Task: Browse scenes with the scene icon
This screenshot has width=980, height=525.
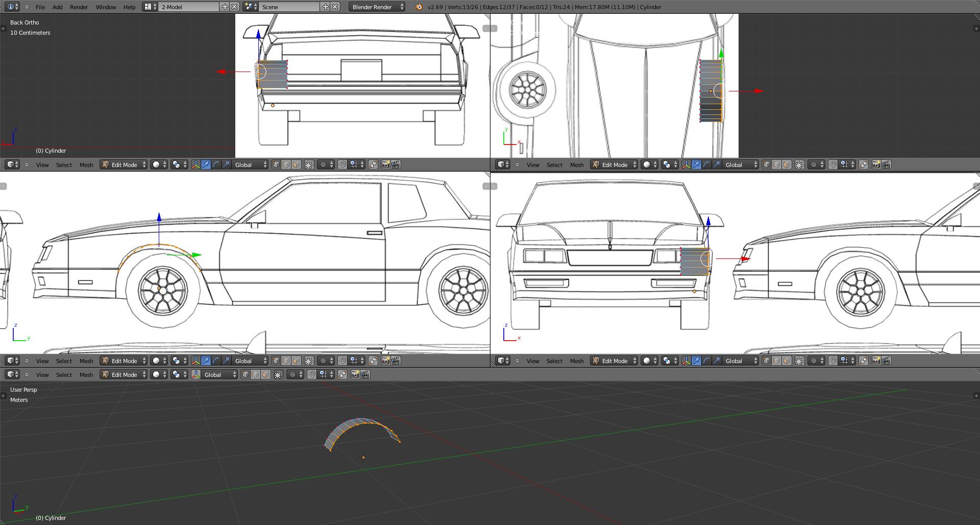Action: [x=250, y=7]
